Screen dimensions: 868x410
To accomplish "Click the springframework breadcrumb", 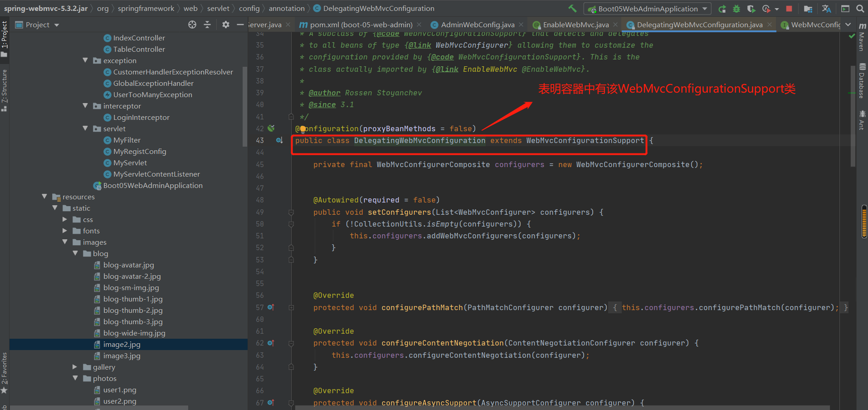I will (x=146, y=8).
